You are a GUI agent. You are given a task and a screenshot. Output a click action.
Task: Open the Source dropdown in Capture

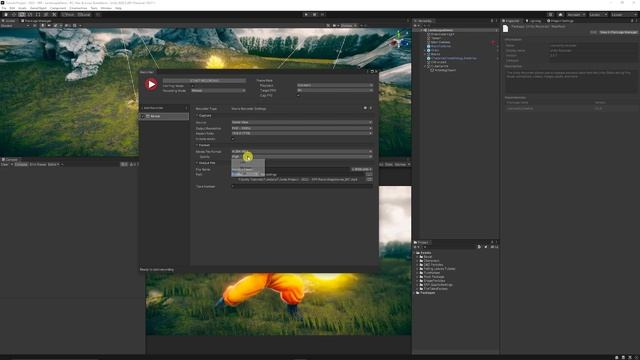[302, 122]
